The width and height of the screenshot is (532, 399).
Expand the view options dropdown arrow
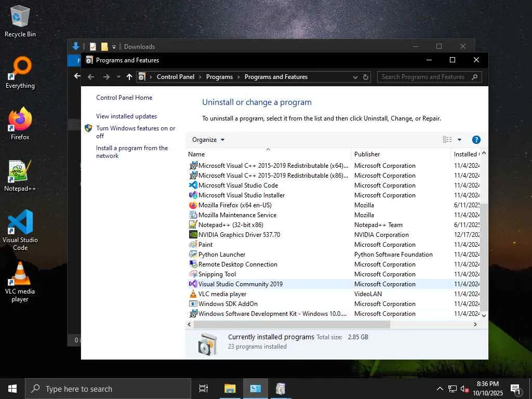(x=459, y=140)
